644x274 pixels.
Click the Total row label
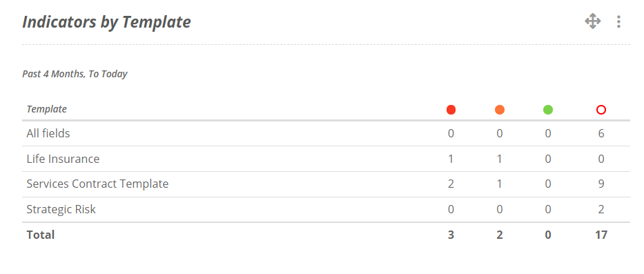(x=41, y=235)
